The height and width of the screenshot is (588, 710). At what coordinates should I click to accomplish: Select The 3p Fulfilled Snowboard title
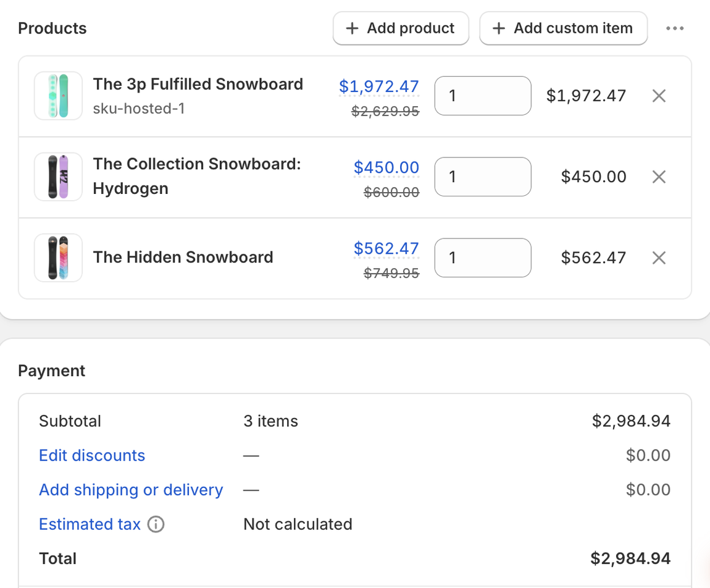[x=198, y=84]
